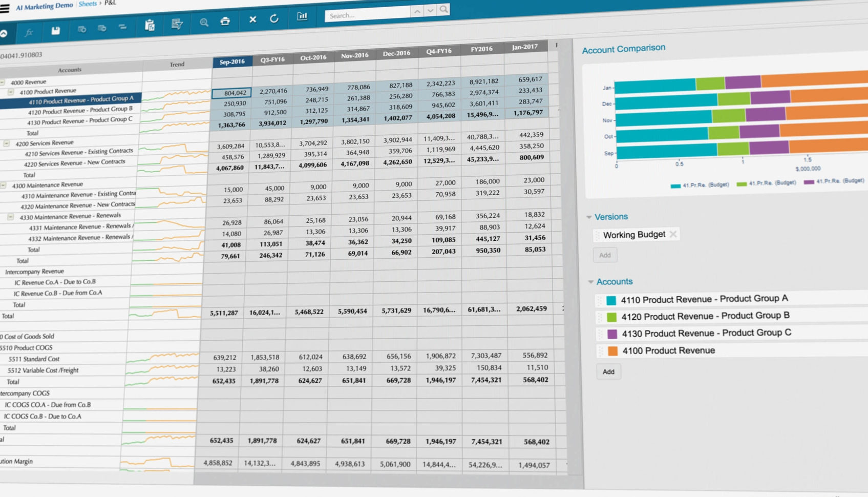The width and height of the screenshot is (868, 497).
Task: Open the Sheets breadcrumb menu item
Action: coord(87,4)
